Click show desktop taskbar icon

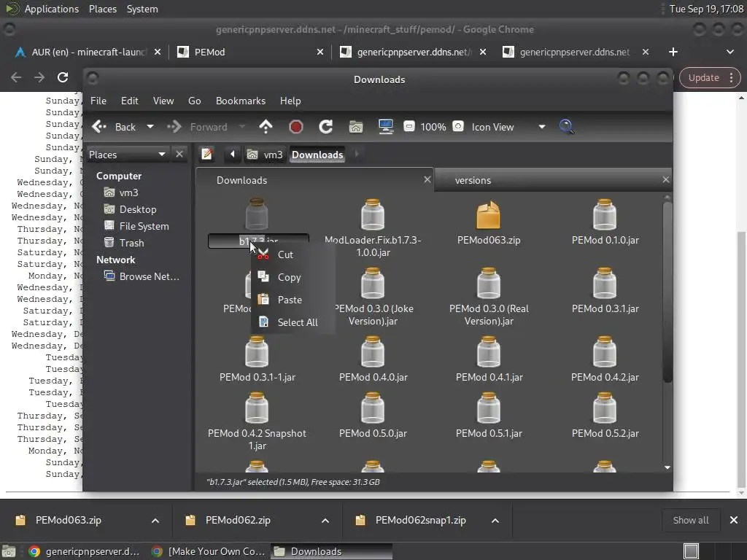pyautogui.click(x=9, y=551)
